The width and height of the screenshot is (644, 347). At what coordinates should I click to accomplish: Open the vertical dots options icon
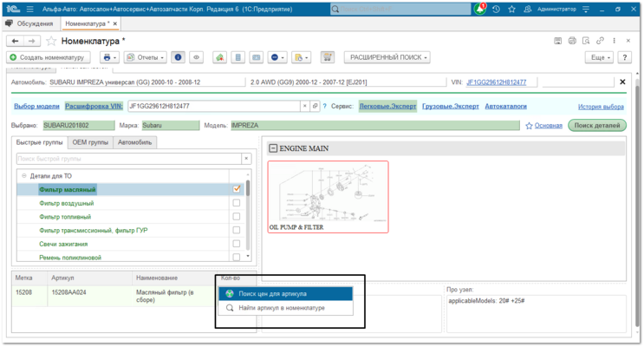point(614,41)
